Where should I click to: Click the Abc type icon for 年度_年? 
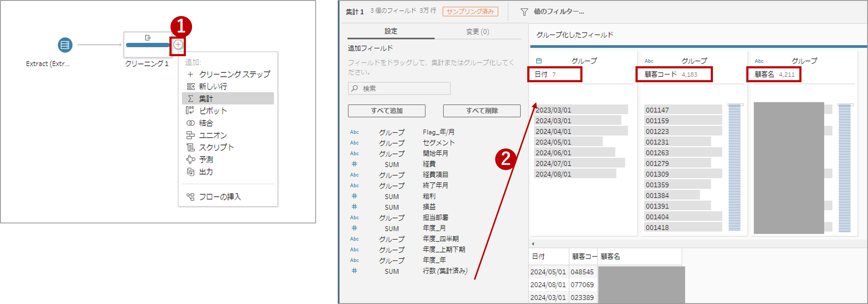[x=354, y=260]
